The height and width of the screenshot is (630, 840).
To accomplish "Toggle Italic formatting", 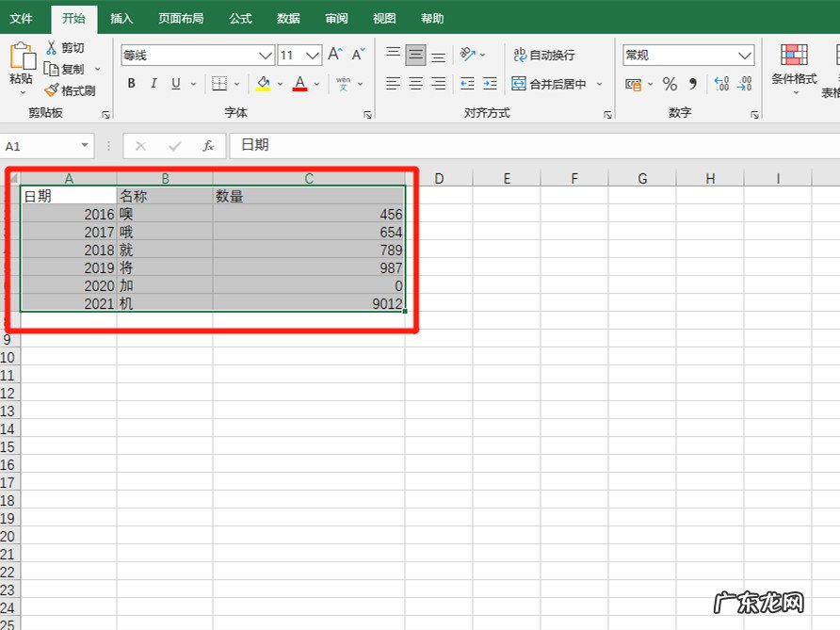I will (x=153, y=84).
